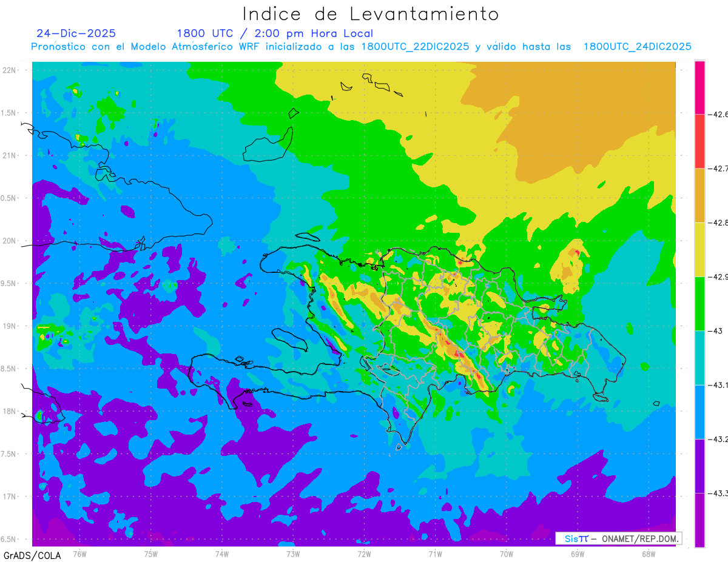Click the 'ONAMET/REP.DOM.' credit box
This screenshot has height=562, width=728.
click(x=618, y=538)
